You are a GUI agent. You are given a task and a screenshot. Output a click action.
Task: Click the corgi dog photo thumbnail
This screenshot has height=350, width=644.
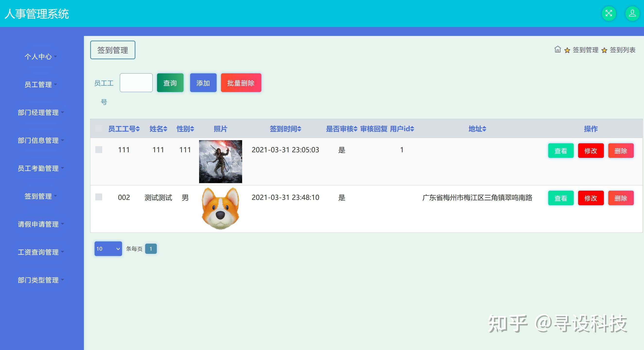(220, 208)
